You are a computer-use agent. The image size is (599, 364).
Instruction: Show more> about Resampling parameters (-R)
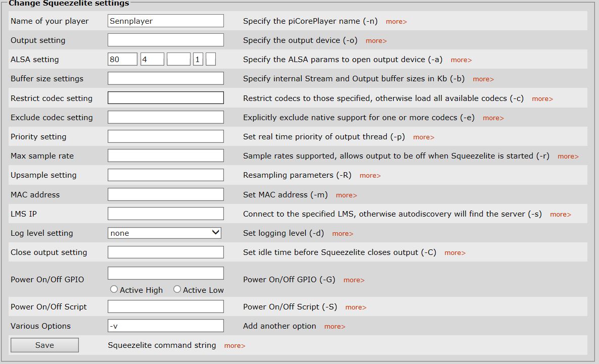[x=370, y=176]
